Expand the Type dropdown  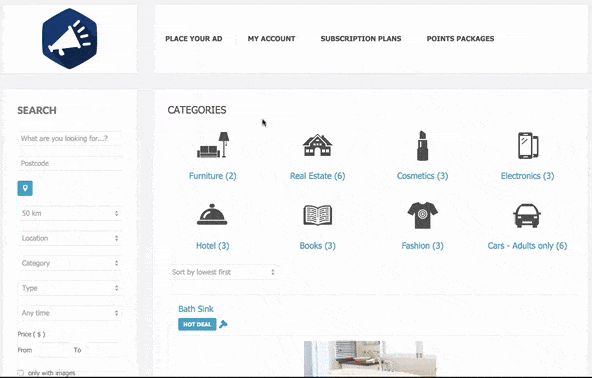(70, 288)
